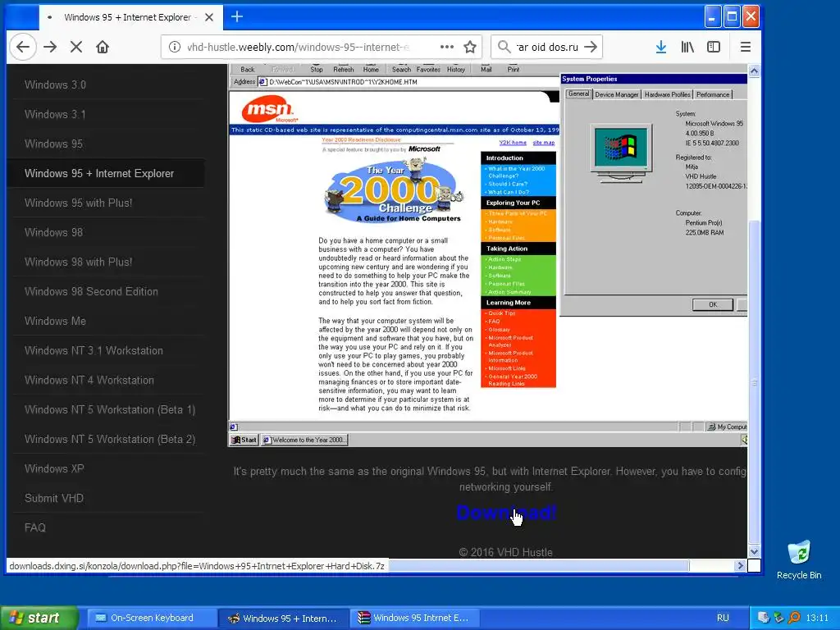Open Windows NT 5 Workstation (Beta 1)
Image resolution: width=840 pixels, height=630 pixels.
point(110,409)
